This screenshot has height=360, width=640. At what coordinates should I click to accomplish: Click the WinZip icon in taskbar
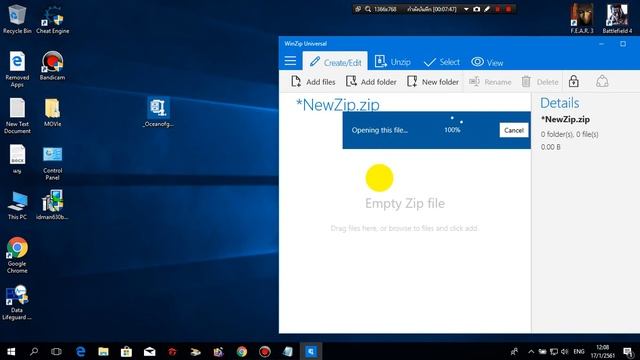(311, 351)
